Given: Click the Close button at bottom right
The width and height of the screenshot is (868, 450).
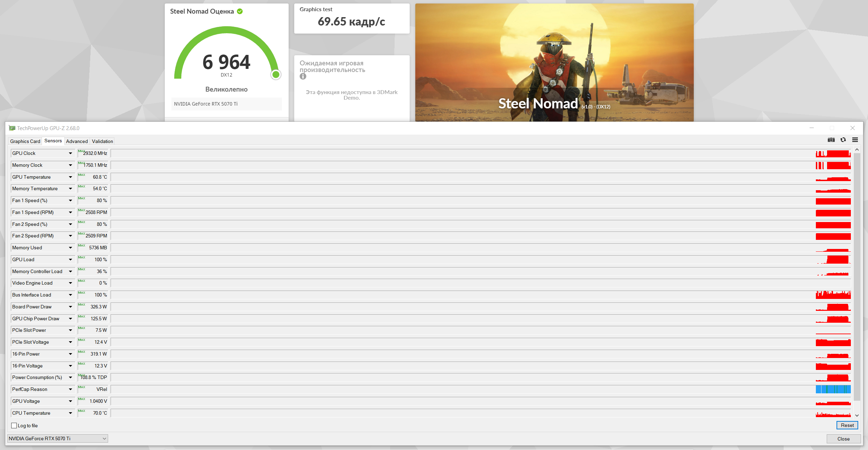Looking at the screenshot, I should pyautogui.click(x=843, y=439).
